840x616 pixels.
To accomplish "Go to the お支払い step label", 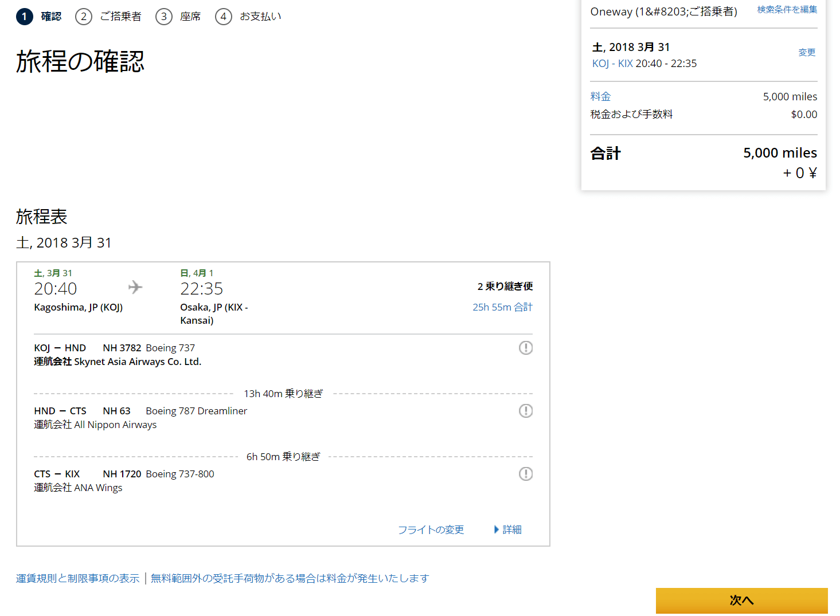I will (260, 17).
